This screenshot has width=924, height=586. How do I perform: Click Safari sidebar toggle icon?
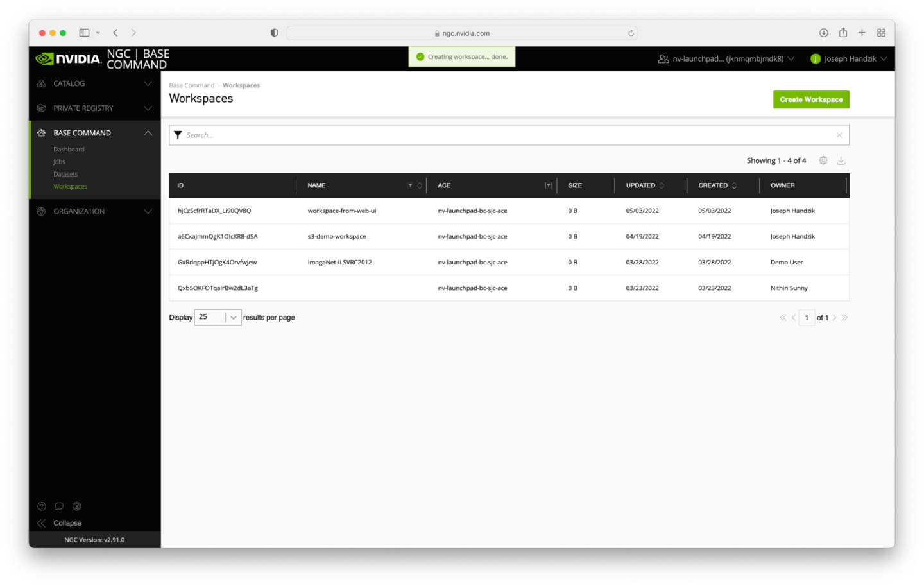coord(84,33)
